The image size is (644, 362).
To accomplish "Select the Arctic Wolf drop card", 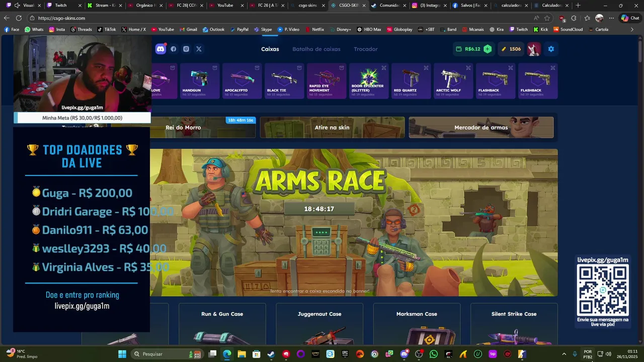I will (x=453, y=81).
